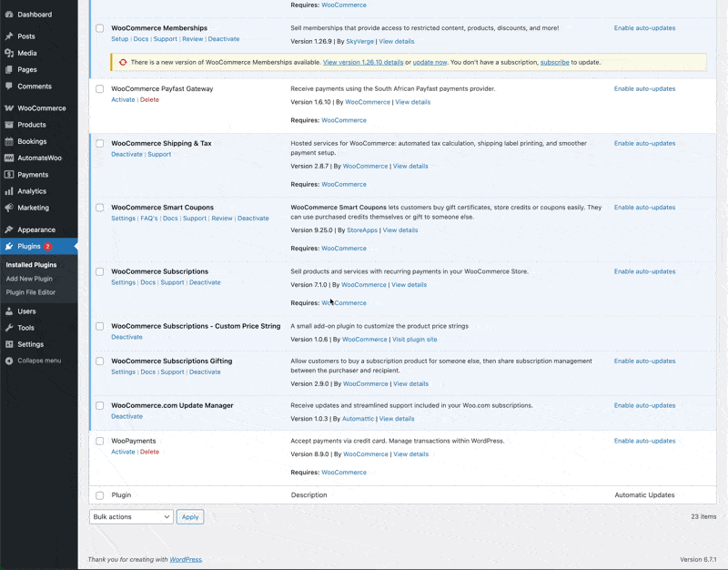Check the WooCommerce Memberships checkbox
Image resolution: width=728 pixels, height=570 pixels.
tap(100, 28)
